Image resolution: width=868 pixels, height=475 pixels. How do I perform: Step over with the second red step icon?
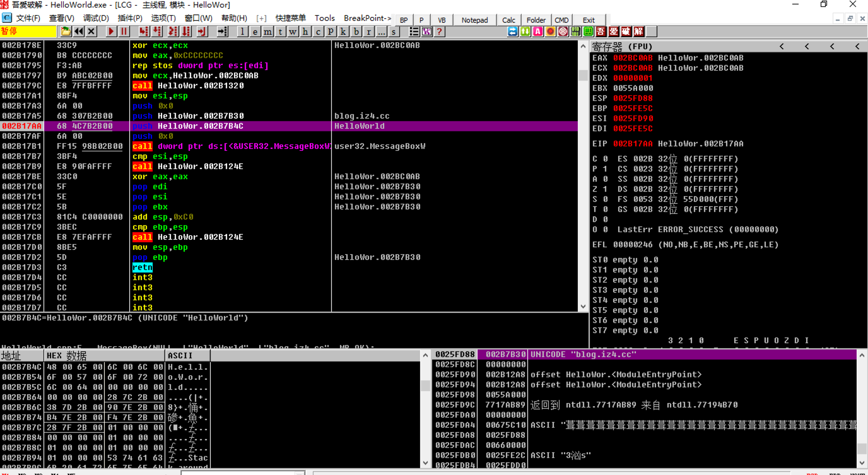[x=157, y=32]
